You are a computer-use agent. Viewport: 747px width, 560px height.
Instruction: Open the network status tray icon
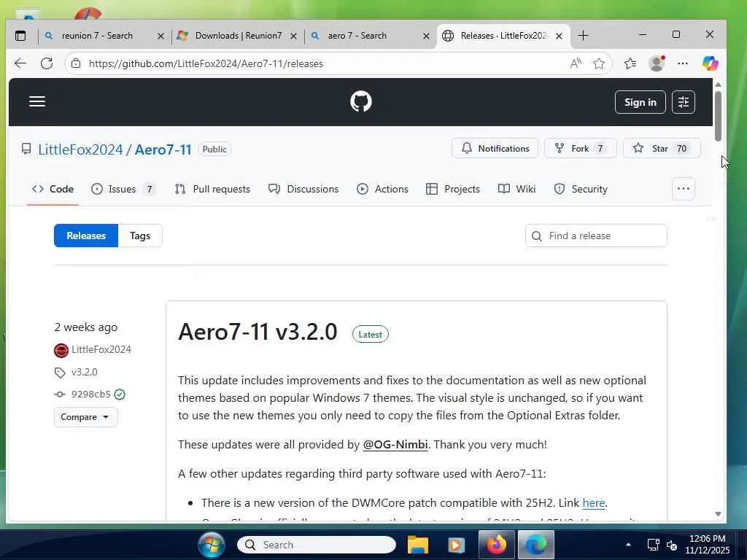click(x=653, y=545)
